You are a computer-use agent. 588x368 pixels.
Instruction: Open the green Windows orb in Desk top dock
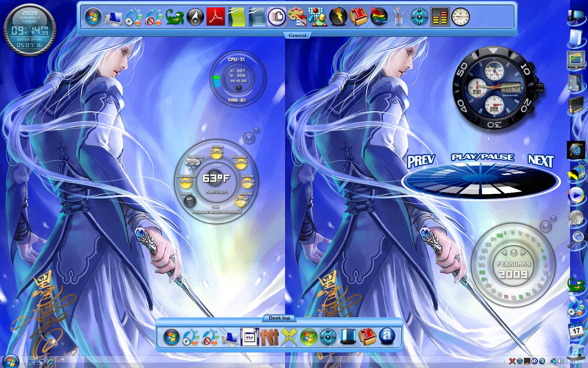coord(308,337)
